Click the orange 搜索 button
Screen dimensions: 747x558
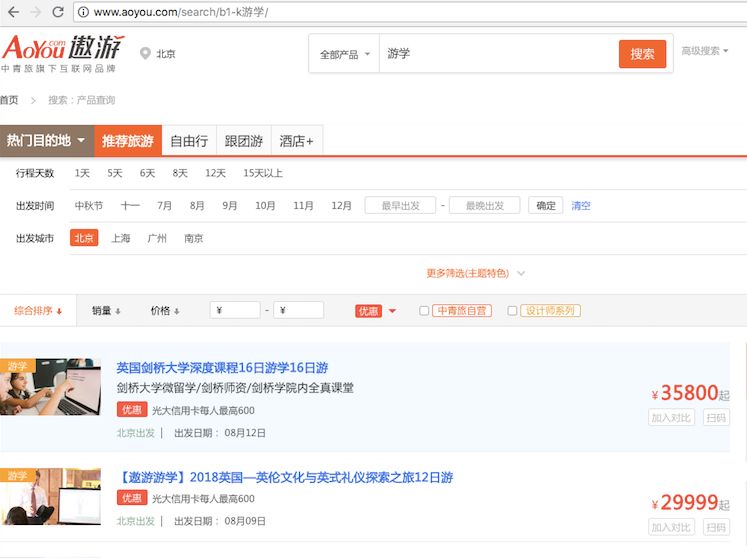pos(642,54)
